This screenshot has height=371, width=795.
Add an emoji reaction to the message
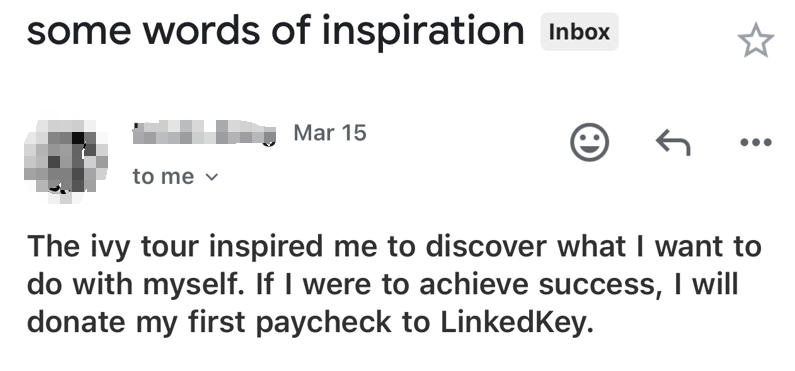point(589,142)
